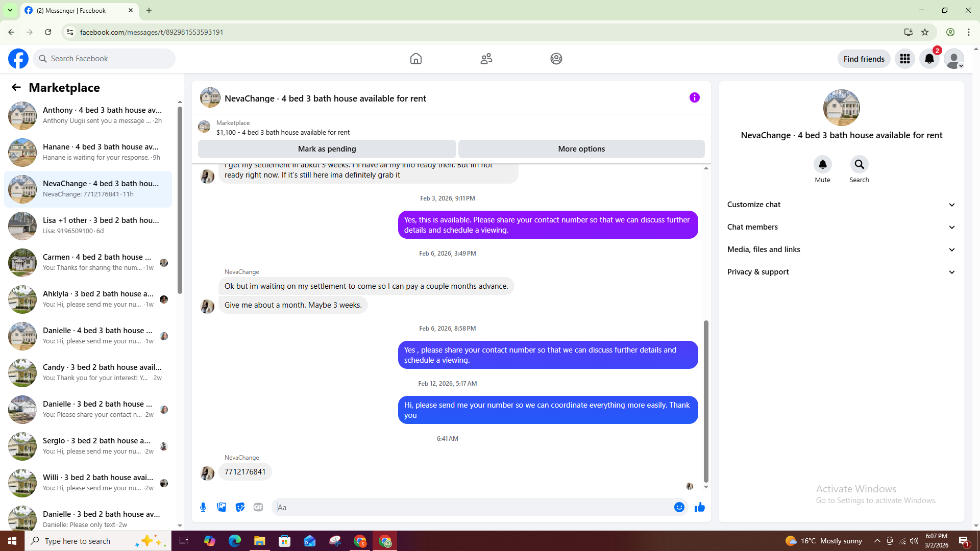Open the Groups icon in top navigation
980x551 pixels.
tap(556, 59)
